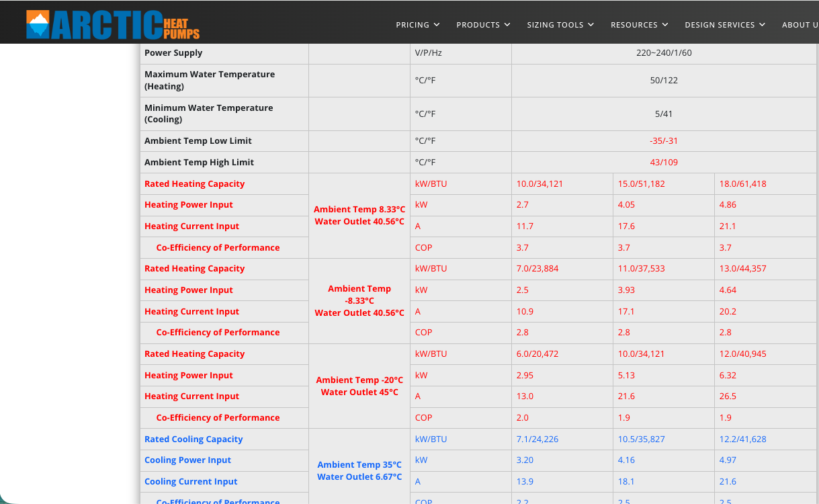
Task: Select Minimum Water Temperature (Cooling) label
Action: 209,114
